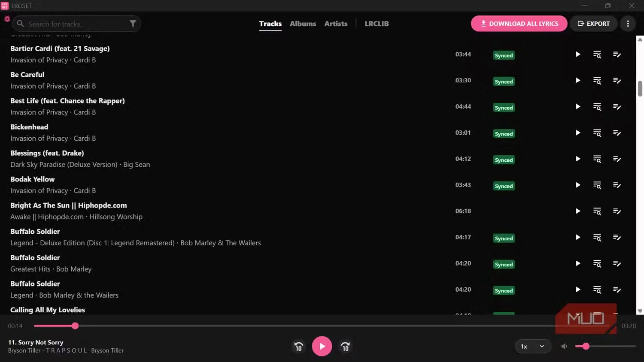Click the Sorry Not Sorry now-playing title
This screenshot has width=644, height=362.
[36, 342]
